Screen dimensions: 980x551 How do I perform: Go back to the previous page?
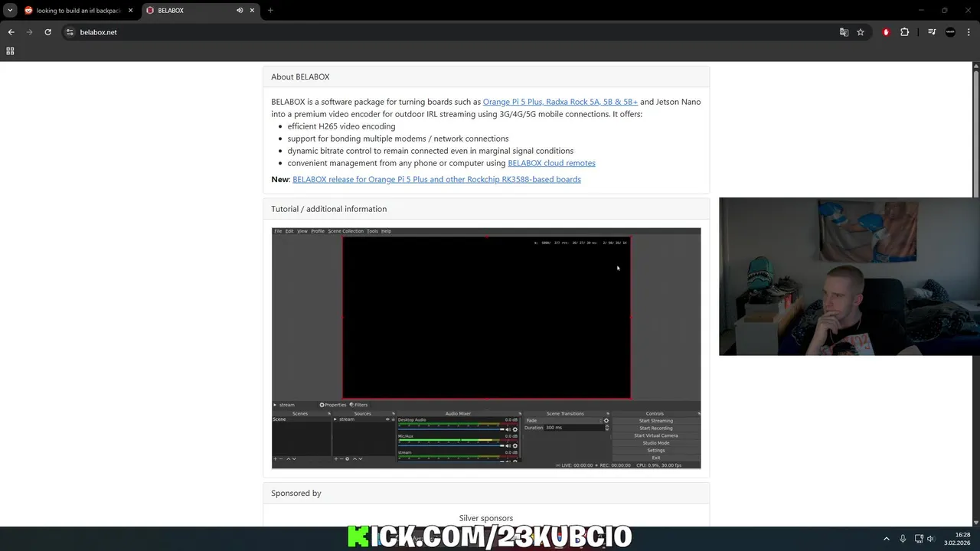coord(11,32)
